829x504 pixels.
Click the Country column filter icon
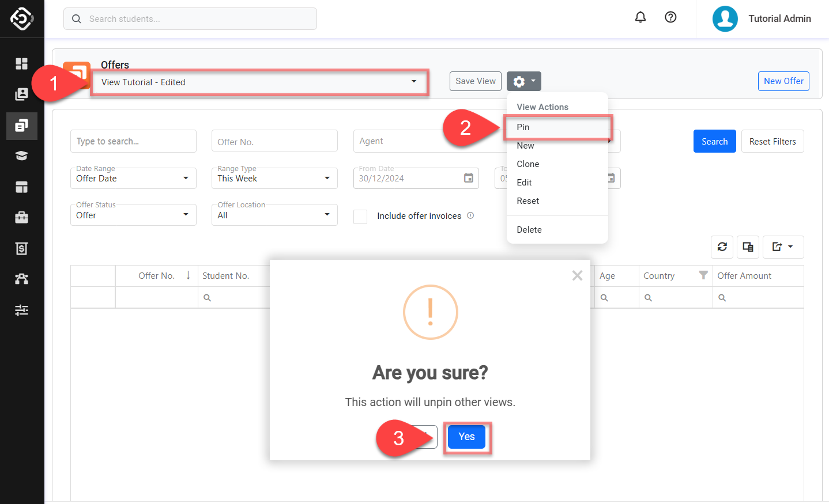coord(703,275)
